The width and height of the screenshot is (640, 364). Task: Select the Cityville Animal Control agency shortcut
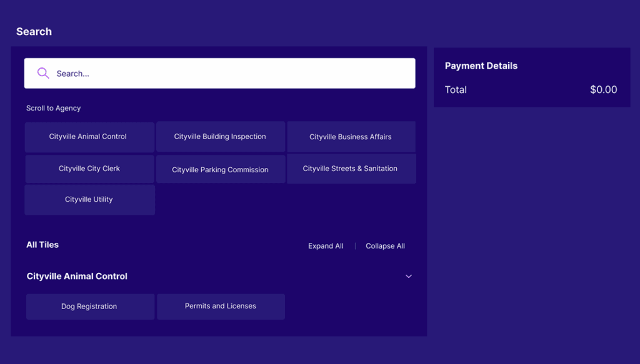coord(89,136)
